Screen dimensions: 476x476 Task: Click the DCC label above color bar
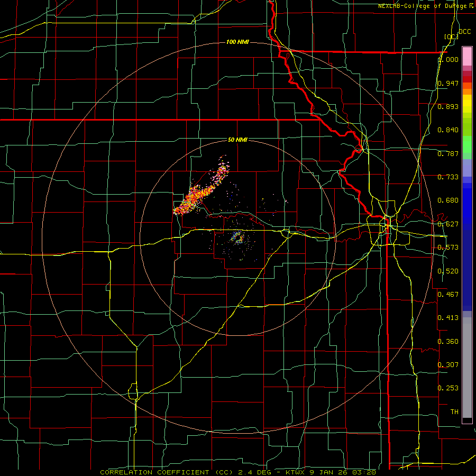click(465, 32)
